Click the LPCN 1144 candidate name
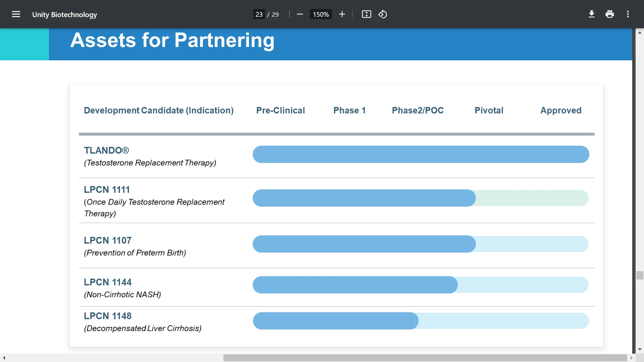This screenshot has width=644, height=362. pos(108,282)
